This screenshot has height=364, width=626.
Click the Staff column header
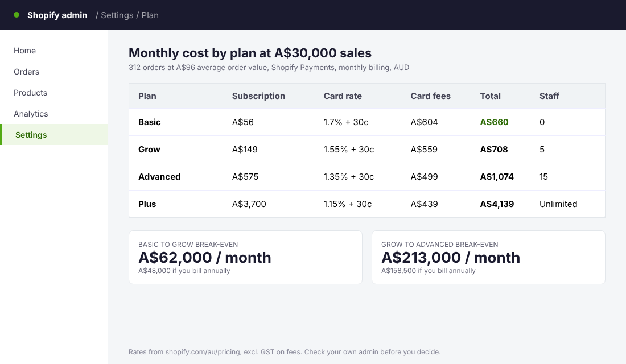tap(549, 96)
